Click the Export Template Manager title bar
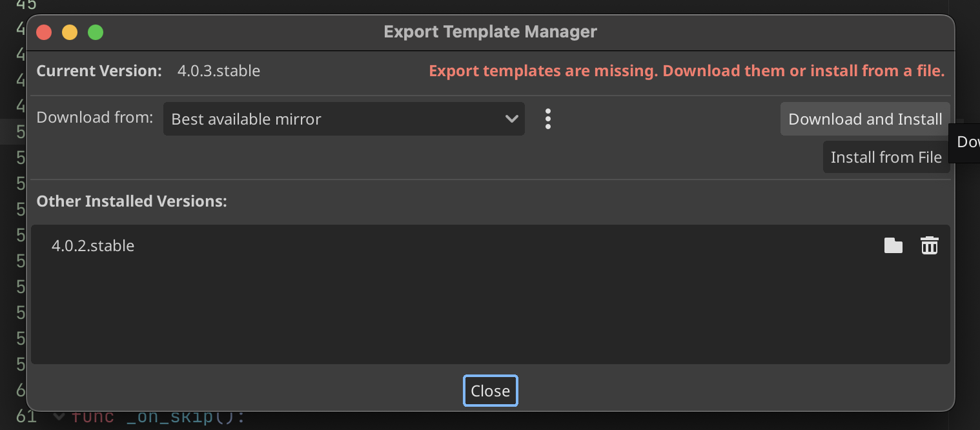The height and width of the screenshot is (430, 980). click(x=491, y=32)
